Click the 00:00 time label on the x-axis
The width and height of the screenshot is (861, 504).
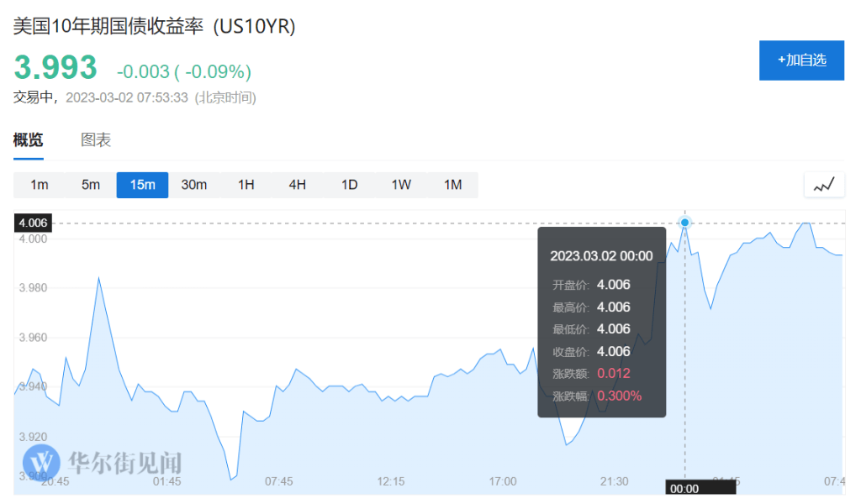point(684,488)
